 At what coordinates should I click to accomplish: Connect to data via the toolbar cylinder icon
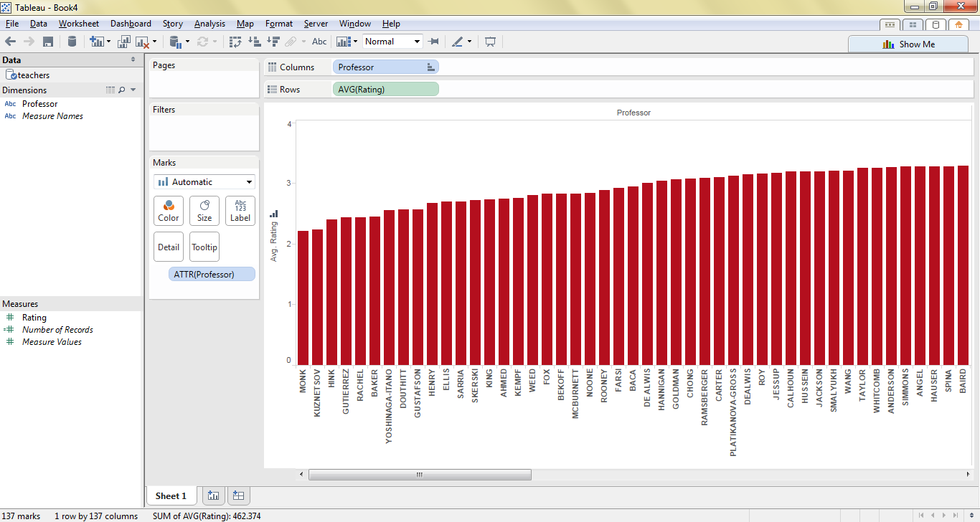(x=72, y=42)
